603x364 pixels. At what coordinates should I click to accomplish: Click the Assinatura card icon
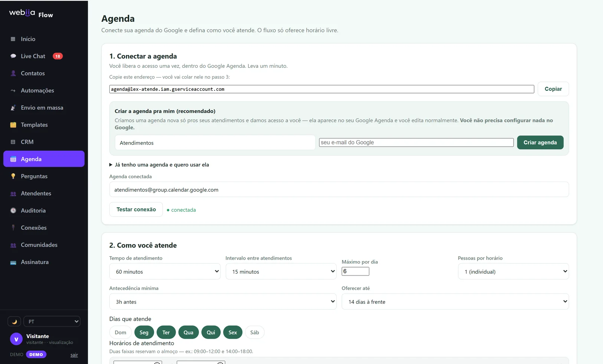pos(13,262)
